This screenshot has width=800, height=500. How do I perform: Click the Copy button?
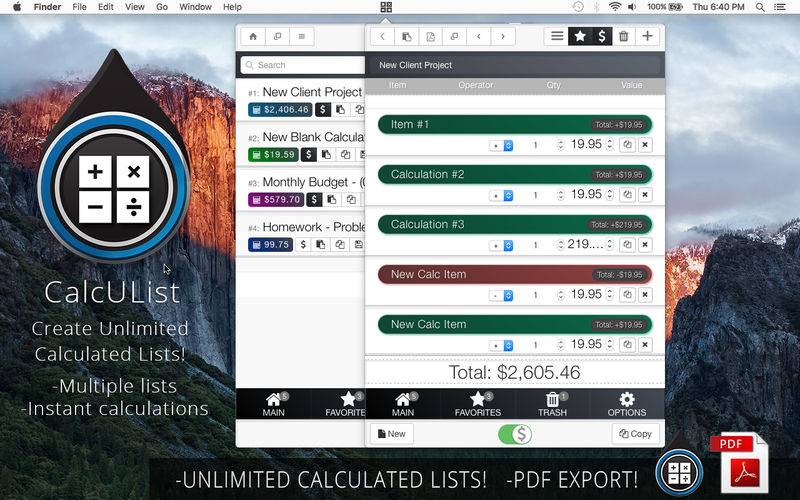(635, 434)
